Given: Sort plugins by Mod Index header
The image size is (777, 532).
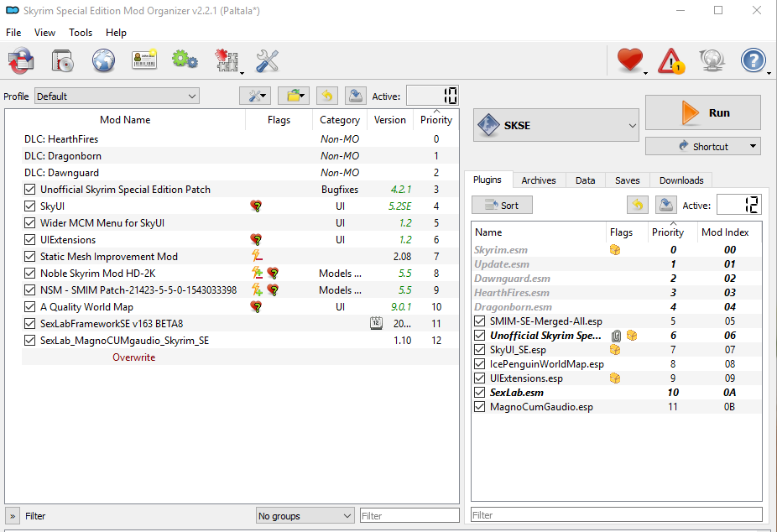Looking at the screenshot, I should (x=725, y=232).
